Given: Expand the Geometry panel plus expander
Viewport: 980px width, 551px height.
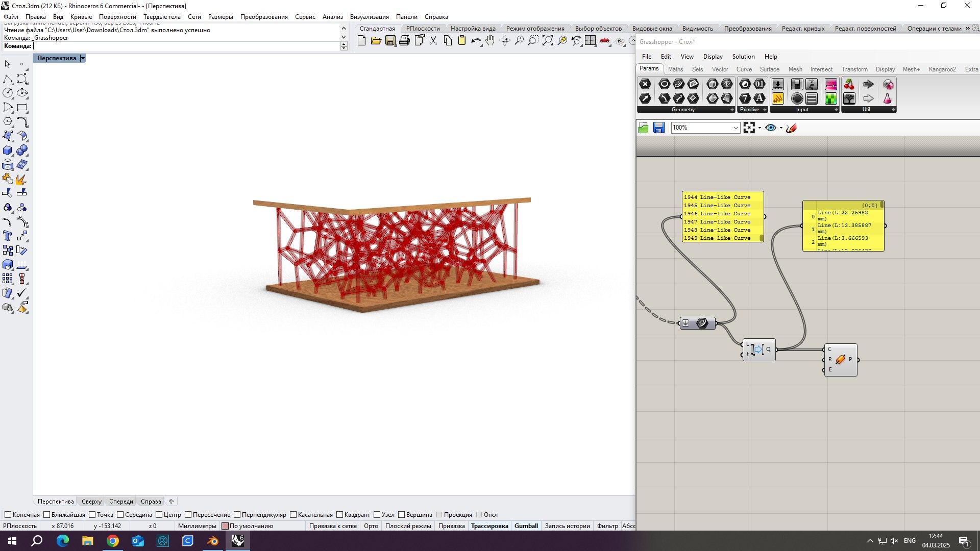Looking at the screenshot, I should point(732,110).
